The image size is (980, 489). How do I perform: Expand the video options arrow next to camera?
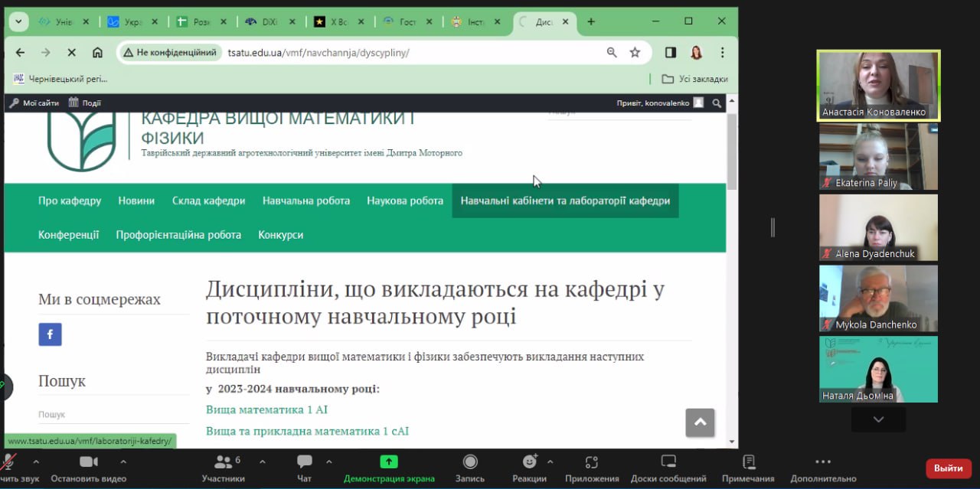pos(123,461)
